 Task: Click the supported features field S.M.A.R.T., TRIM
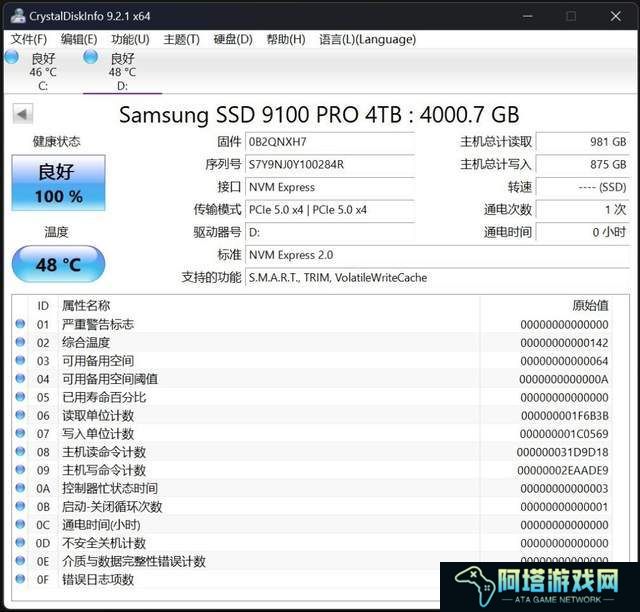[438, 278]
